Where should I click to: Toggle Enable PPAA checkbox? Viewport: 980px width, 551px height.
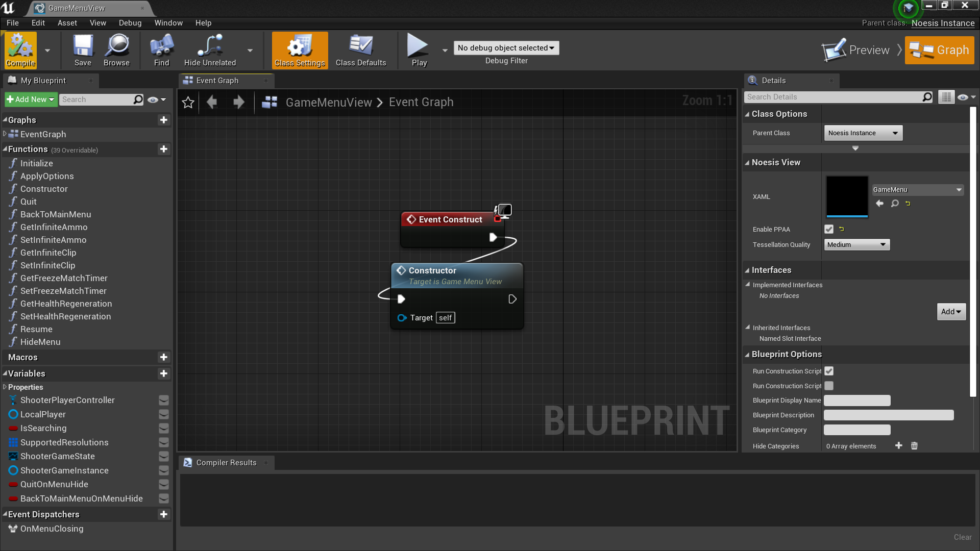pyautogui.click(x=829, y=230)
